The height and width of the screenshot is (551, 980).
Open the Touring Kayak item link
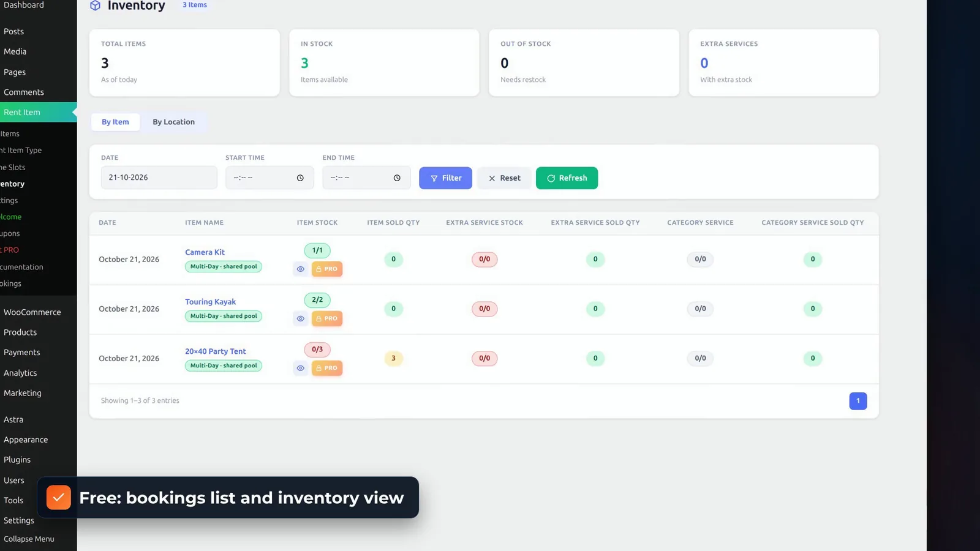tap(211, 302)
